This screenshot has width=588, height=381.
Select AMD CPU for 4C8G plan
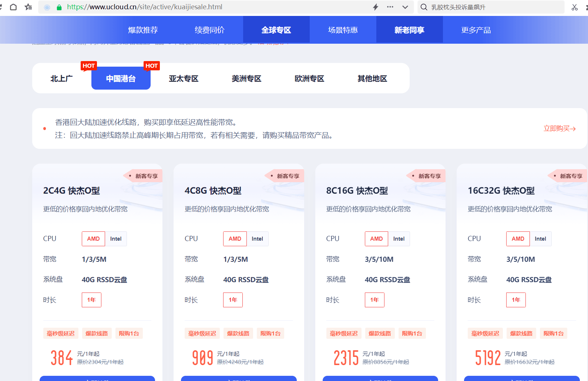[x=235, y=239]
